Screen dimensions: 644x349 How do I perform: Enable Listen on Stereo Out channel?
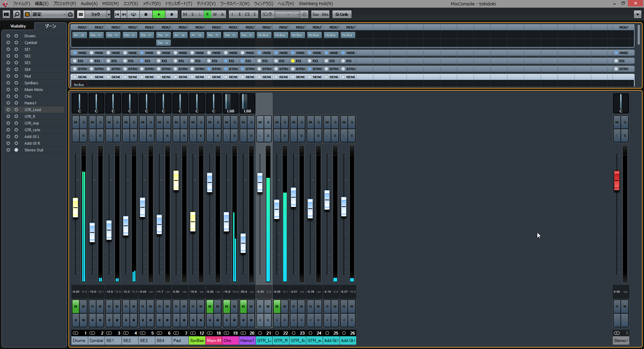point(617,136)
